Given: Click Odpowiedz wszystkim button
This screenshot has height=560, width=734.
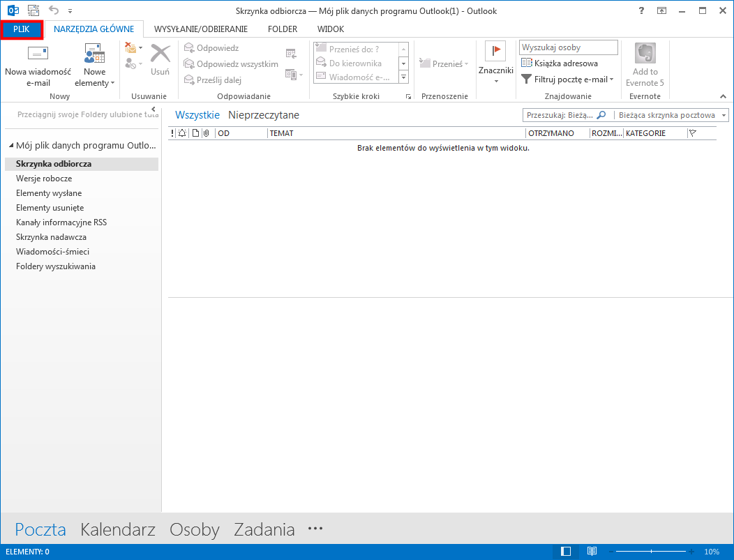Looking at the screenshot, I should coord(231,64).
